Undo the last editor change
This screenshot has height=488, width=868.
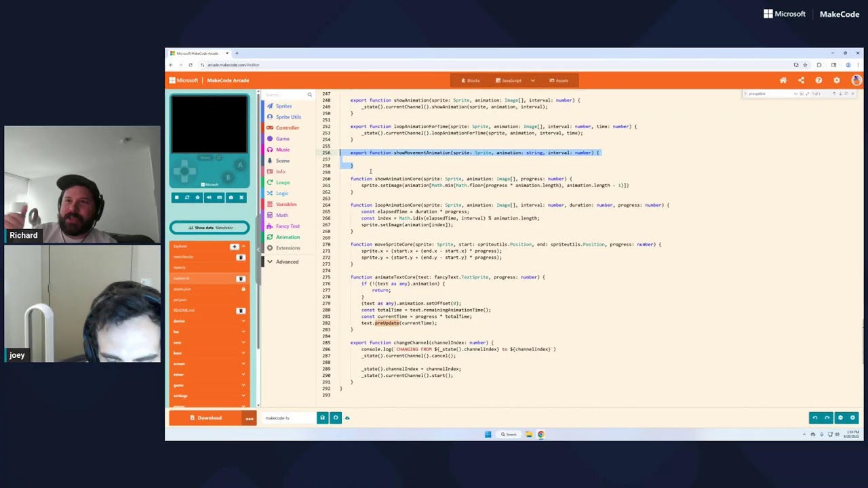pyautogui.click(x=815, y=418)
